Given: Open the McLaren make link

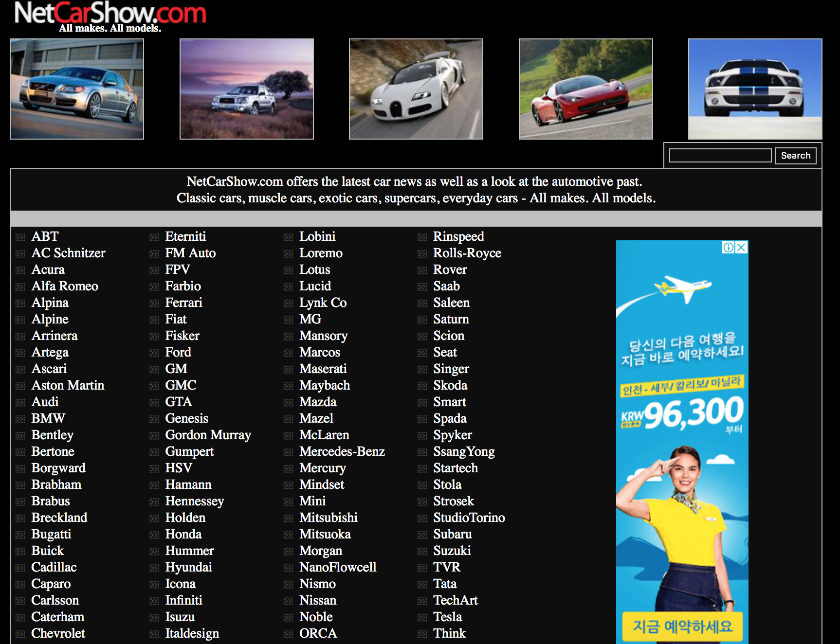Looking at the screenshot, I should click(324, 435).
